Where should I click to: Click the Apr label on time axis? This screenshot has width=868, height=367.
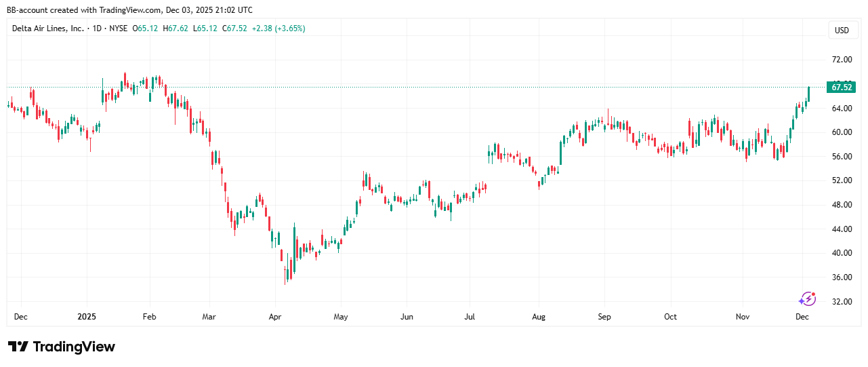coord(274,317)
